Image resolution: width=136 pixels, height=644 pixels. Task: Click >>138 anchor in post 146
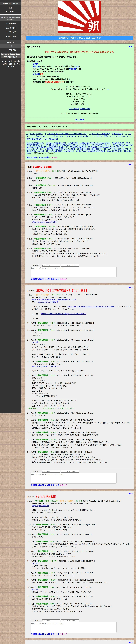(35, 589)
